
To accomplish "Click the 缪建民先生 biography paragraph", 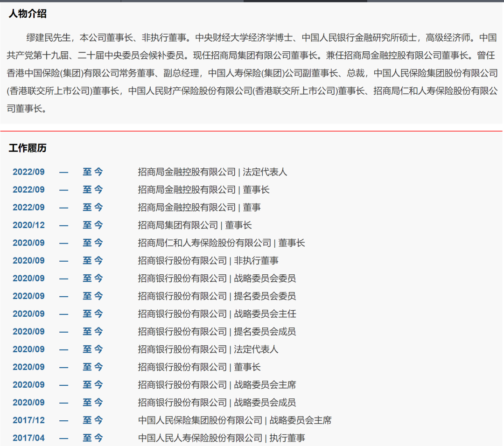I will tap(252, 73).
